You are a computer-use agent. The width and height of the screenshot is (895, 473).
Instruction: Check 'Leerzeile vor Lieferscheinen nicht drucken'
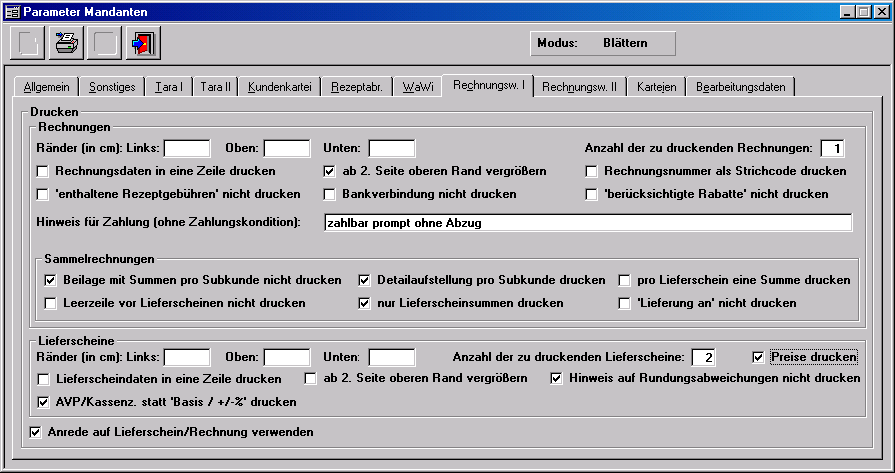(x=50, y=304)
